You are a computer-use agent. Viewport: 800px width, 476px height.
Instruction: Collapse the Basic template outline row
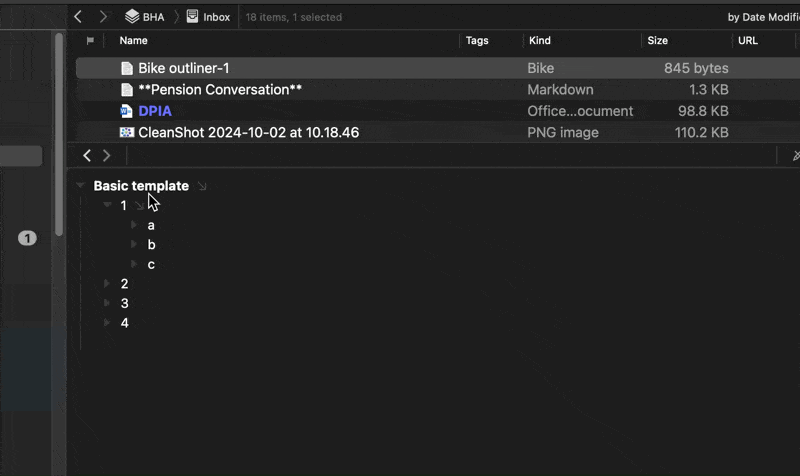tap(80, 185)
